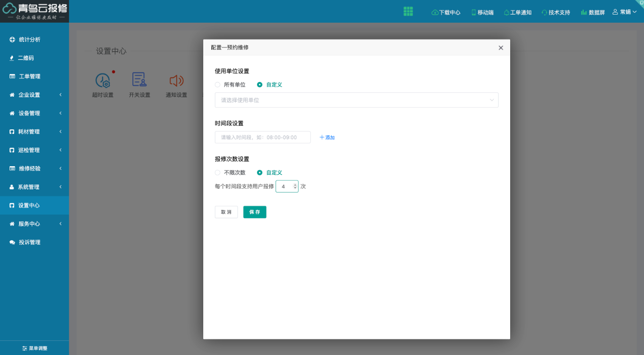
Task: Open 投诉管理 in the sidebar
Action: click(31, 242)
